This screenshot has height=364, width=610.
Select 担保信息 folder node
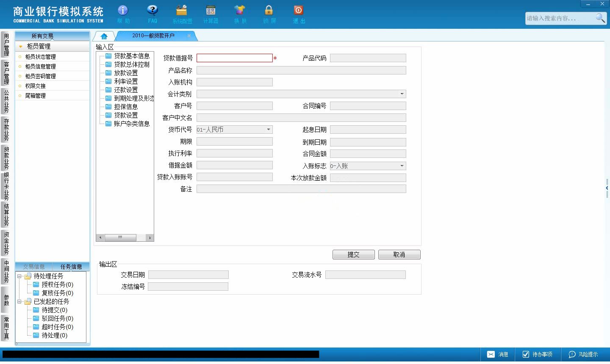[122, 107]
